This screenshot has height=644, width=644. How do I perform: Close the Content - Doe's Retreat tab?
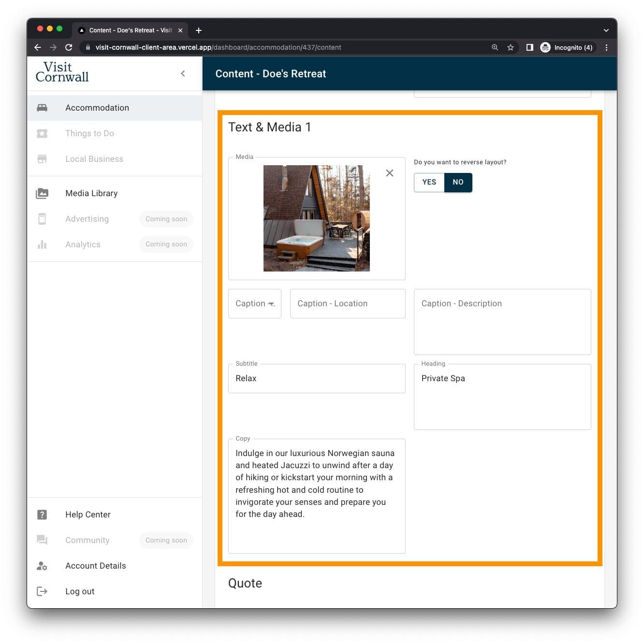point(180,30)
